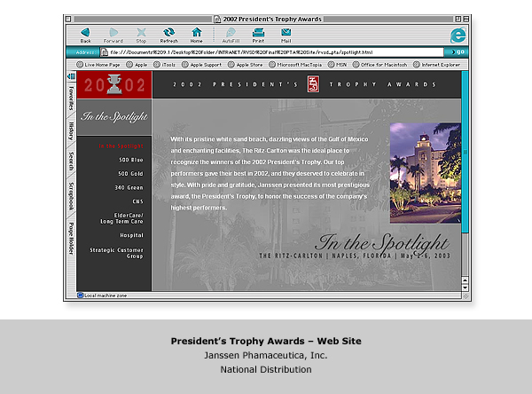Screen dimensions: 532x394
Task: Click the Back toolbar icon
Action: 85,35
